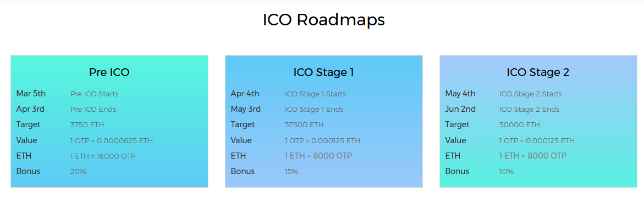Click the ICO Stage 1 Ends text
The height and width of the screenshot is (201, 644).
[314, 110]
